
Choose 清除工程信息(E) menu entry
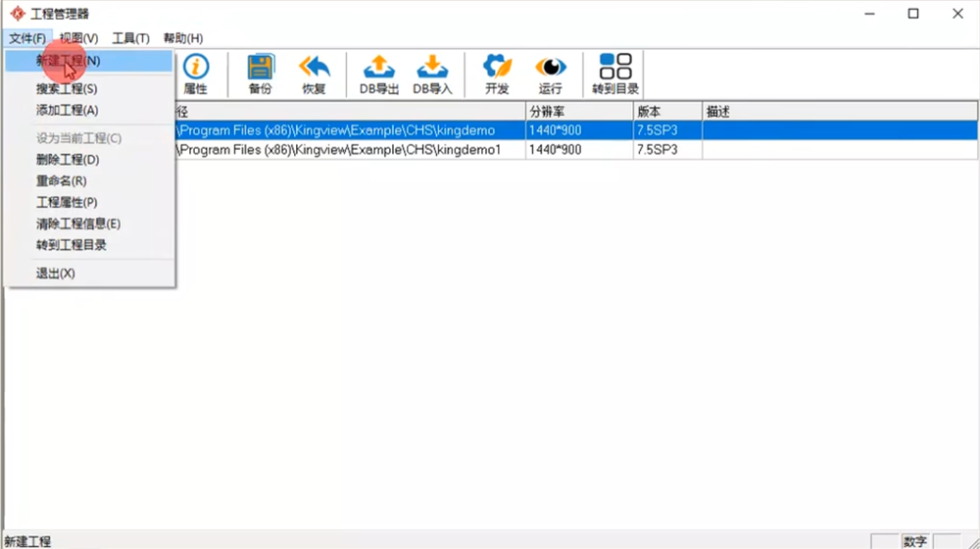(89, 224)
